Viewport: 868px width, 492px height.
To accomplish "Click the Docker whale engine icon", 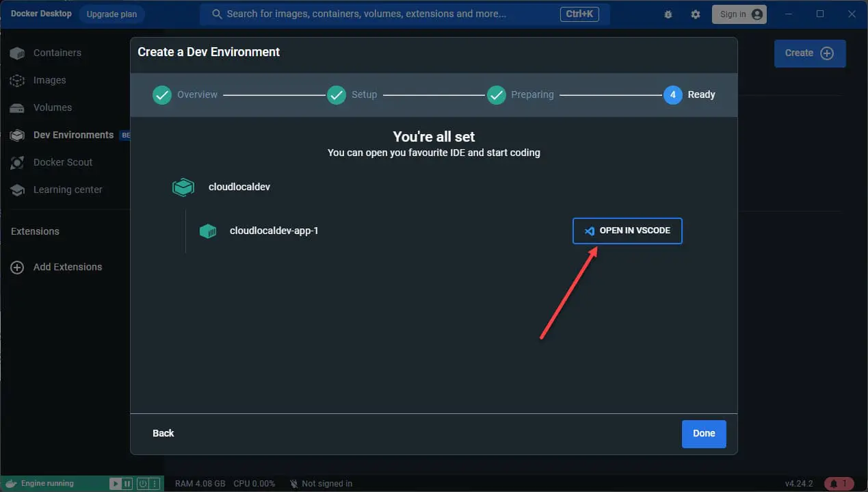I will pyautogui.click(x=10, y=484).
